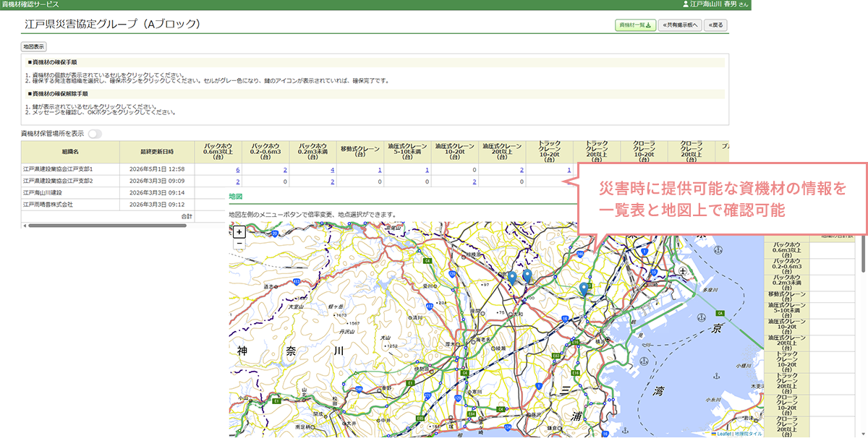Open the Leaflet attribution link
The image size is (868, 441).
point(724,434)
